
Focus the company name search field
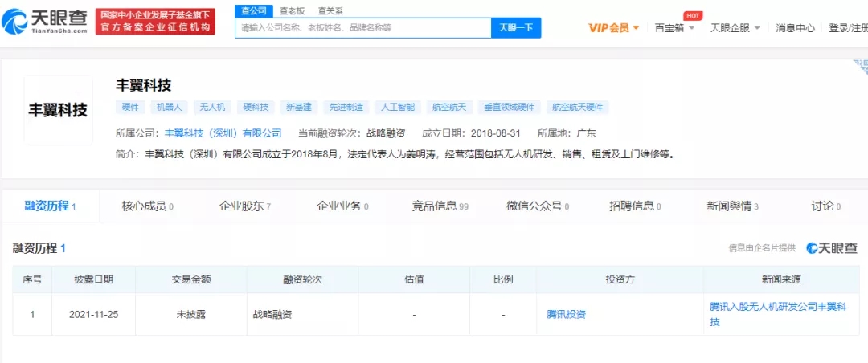pos(363,27)
